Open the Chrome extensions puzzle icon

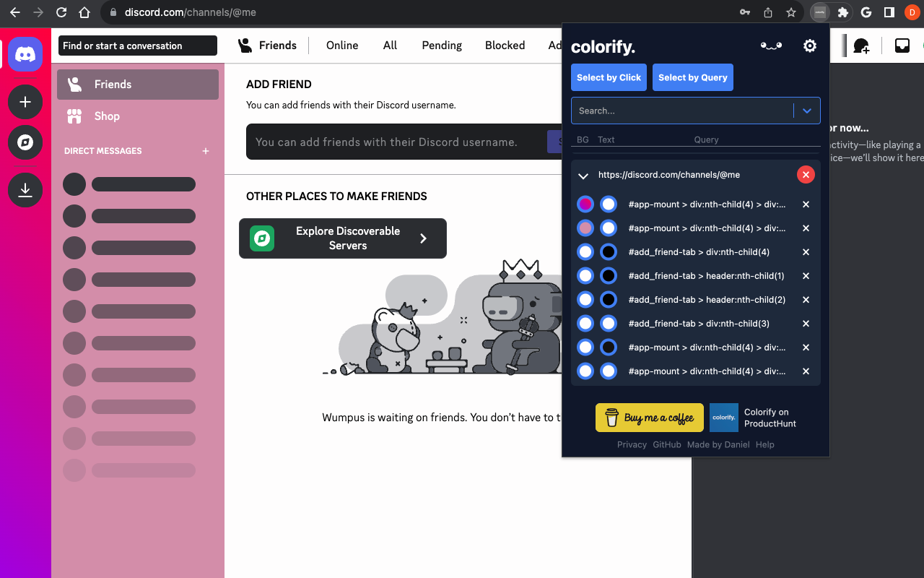(x=842, y=12)
